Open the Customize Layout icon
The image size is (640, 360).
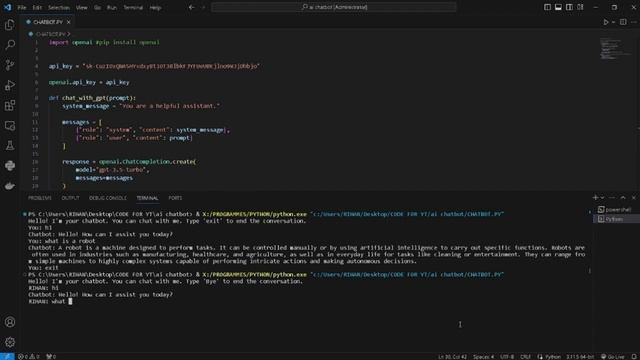tap(580, 7)
